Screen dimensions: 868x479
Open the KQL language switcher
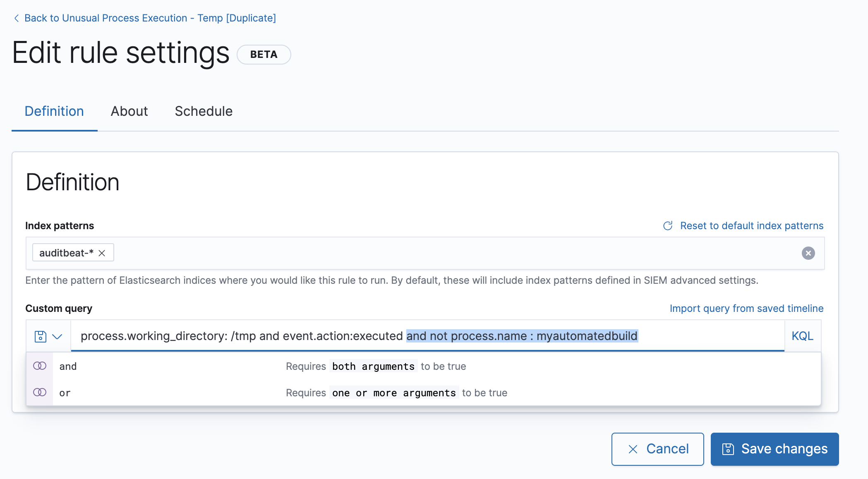click(x=802, y=336)
